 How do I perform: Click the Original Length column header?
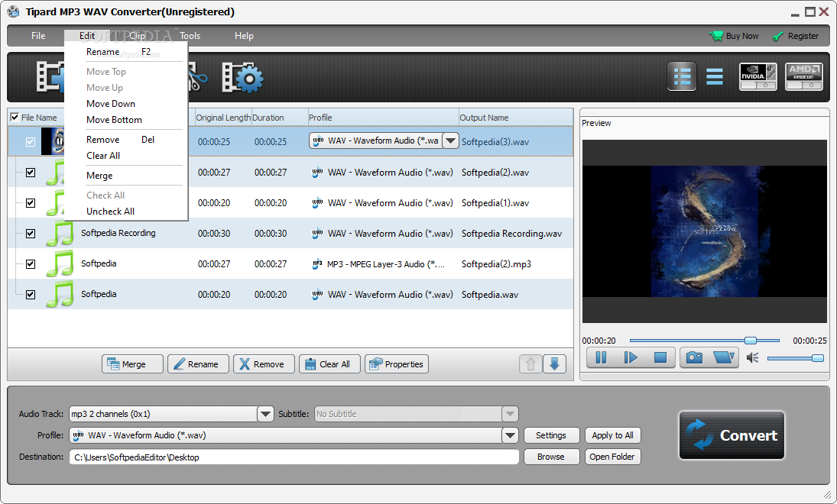tap(223, 118)
